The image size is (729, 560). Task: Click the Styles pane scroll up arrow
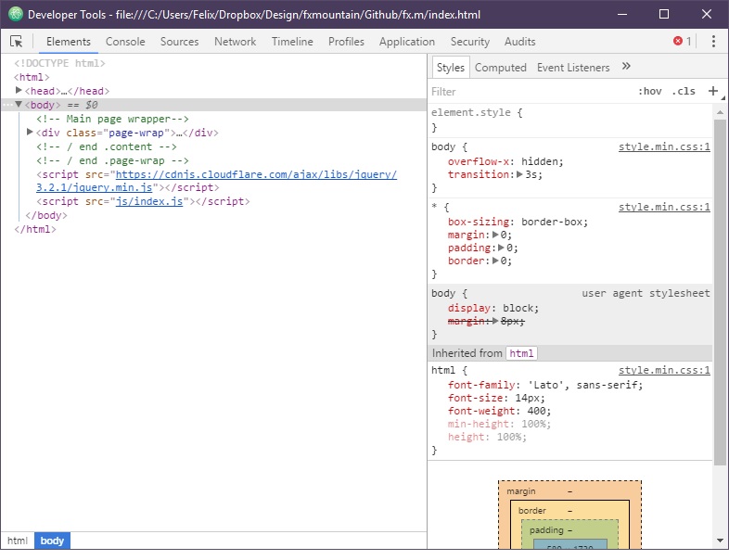[x=720, y=112]
